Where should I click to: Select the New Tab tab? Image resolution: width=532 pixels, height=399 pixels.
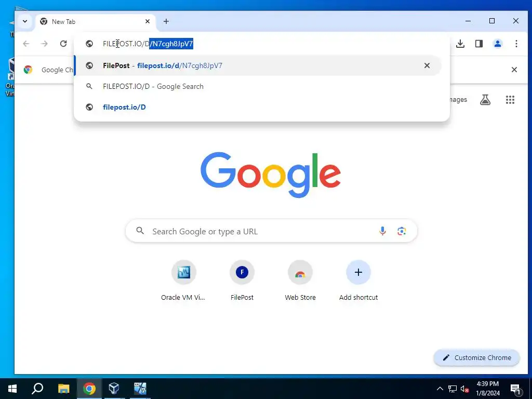[96, 22]
